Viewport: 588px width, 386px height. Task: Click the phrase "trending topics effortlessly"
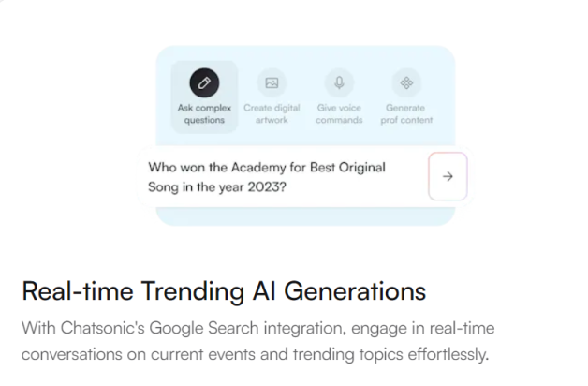point(396,356)
